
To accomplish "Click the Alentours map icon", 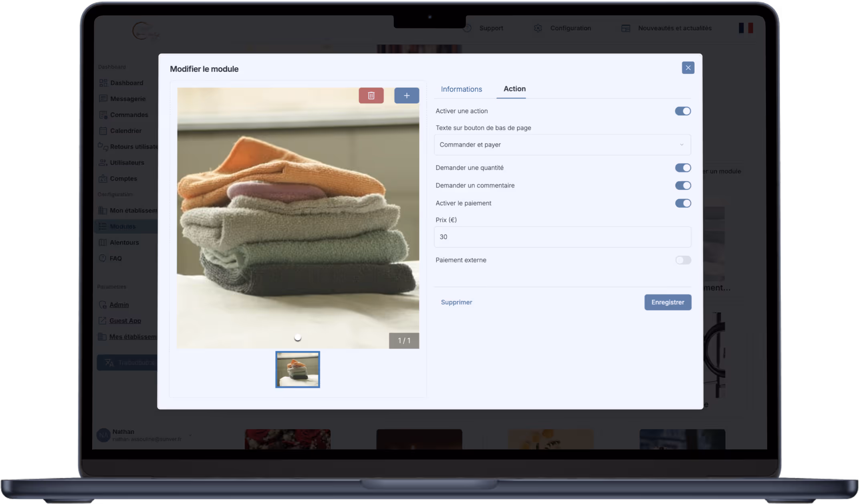I will 103,242.
